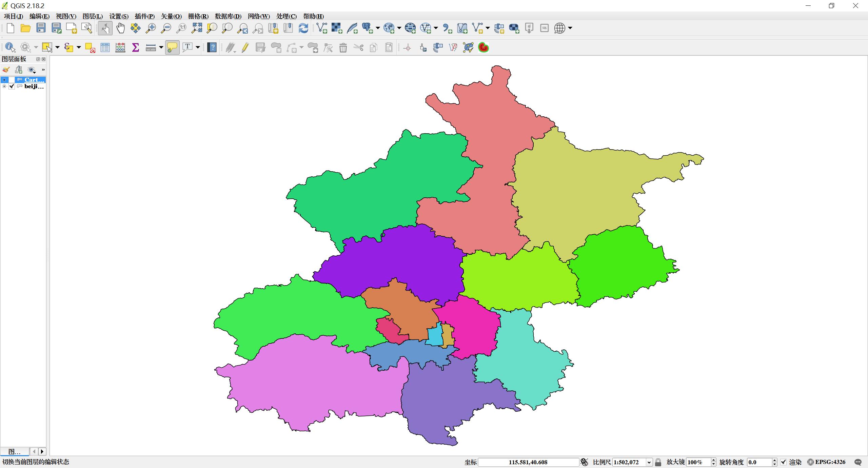Pan map to selection using four-arrow icon

click(x=136, y=28)
